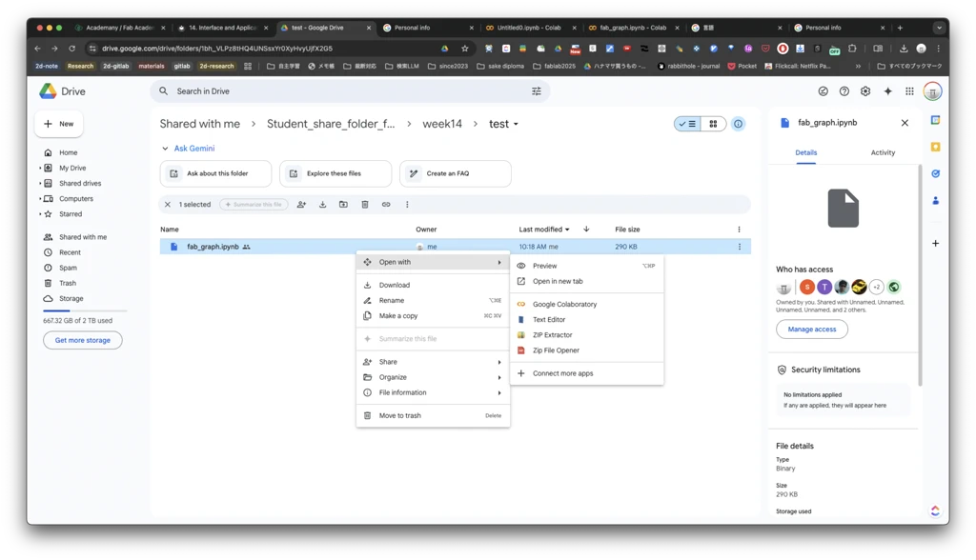Switch to the Details tab
This screenshot has height=560, width=976.
coord(805,152)
